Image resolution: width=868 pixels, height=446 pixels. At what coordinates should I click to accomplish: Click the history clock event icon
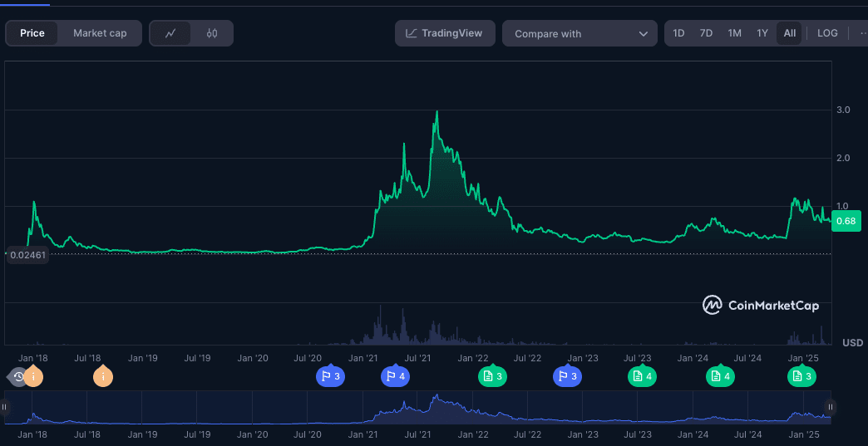point(18,377)
